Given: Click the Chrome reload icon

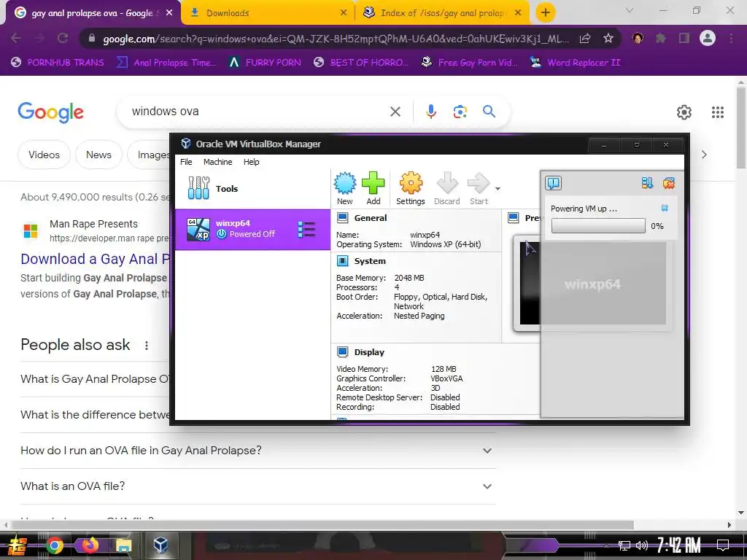Looking at the screenshot, I should [63, 38].
